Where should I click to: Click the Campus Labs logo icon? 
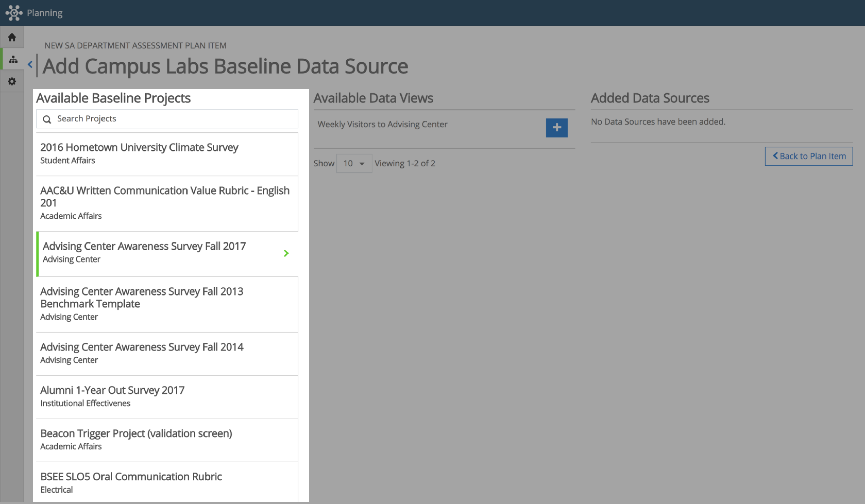[14, 13]
